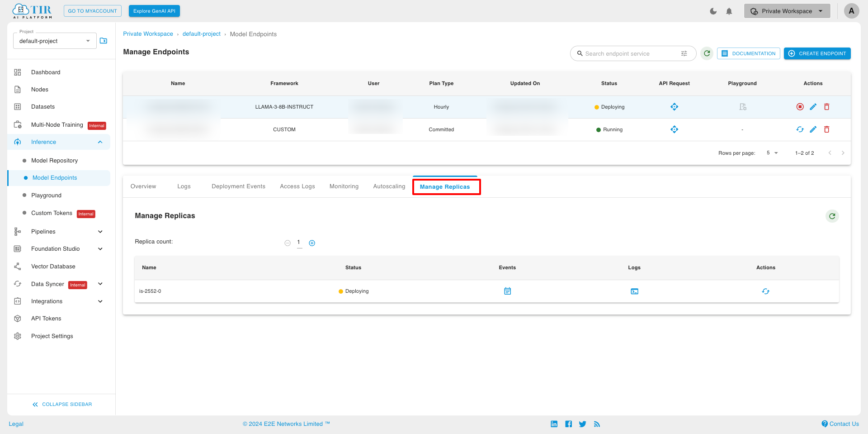Restart the CUSTOM endpoint

pyautogui.click(x=800, y=129)
